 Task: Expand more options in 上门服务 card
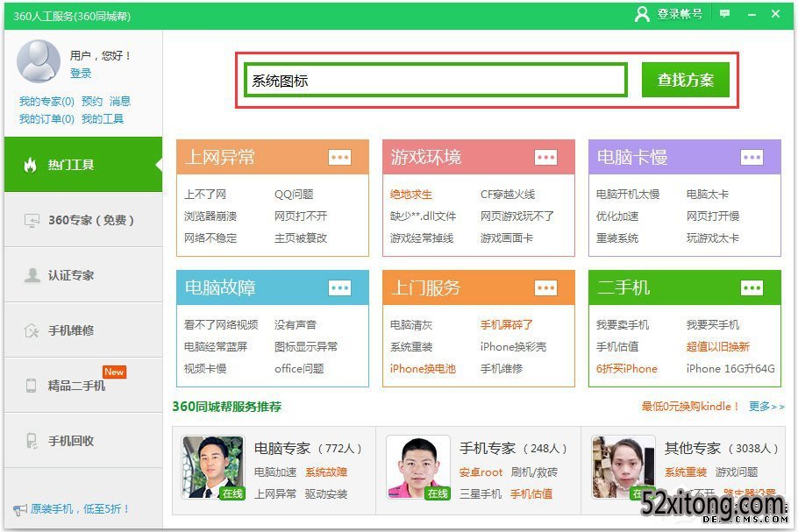click(545, 287)
